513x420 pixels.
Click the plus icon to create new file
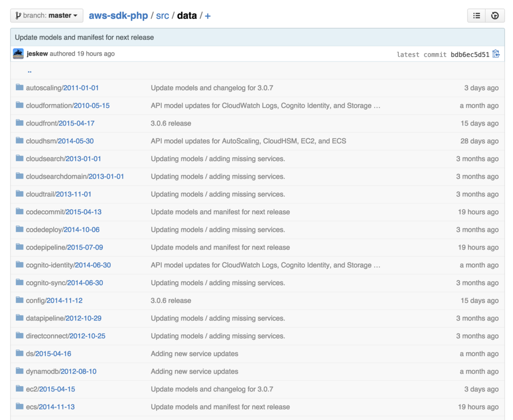click(207, 16)
